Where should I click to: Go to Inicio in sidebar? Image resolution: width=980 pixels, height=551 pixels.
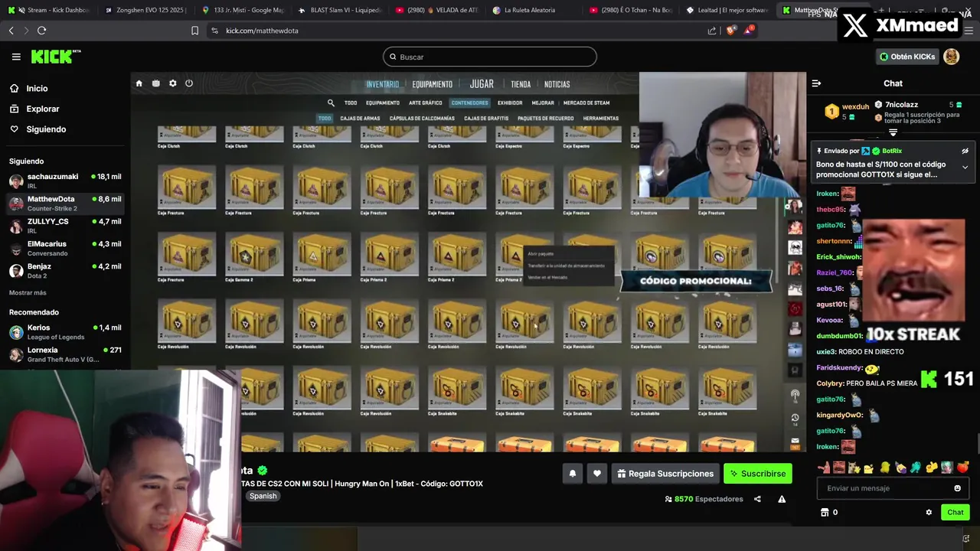pos(37,89)
